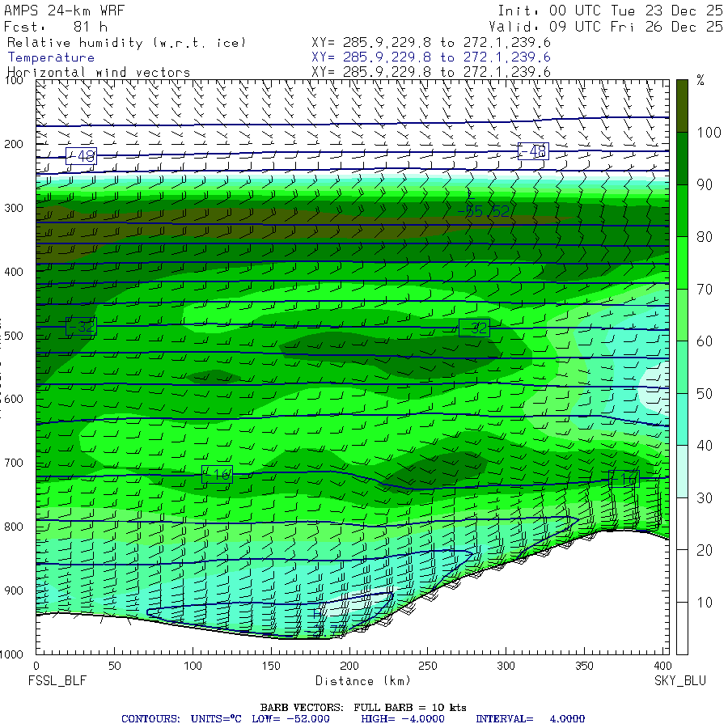Click the 'CONTOURS: UNITS=°C' legend text
This screenshot has width=728, height=728.
[181, 719]
